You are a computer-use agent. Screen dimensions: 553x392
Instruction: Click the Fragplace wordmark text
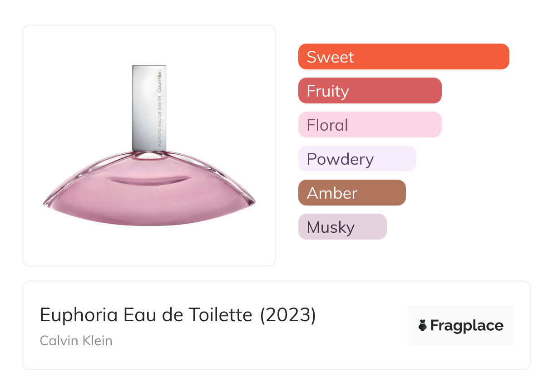coord(467,325)
